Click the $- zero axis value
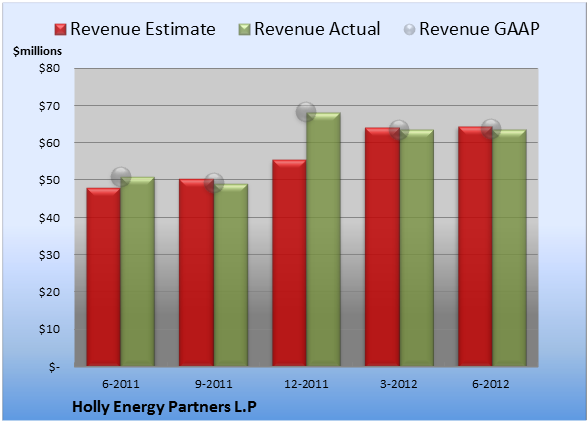Image resolution: width=588 pixels, height=422 pixels. 54,366
